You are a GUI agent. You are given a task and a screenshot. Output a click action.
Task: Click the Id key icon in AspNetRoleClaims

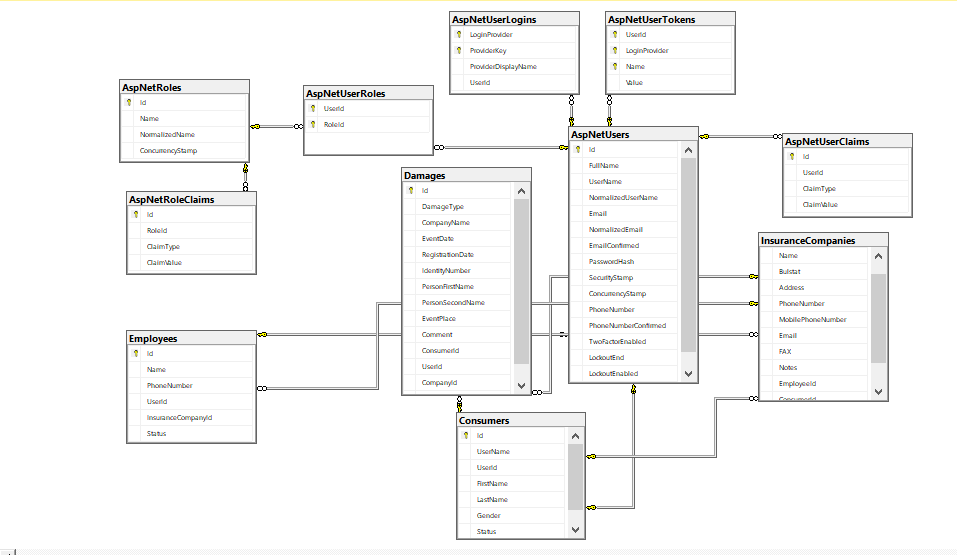point(136,214)
